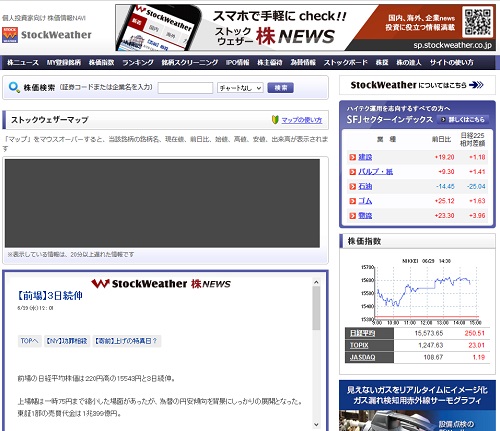
Task: Open the 【前場】3日続伸 headline
Action: click(50, 295)
